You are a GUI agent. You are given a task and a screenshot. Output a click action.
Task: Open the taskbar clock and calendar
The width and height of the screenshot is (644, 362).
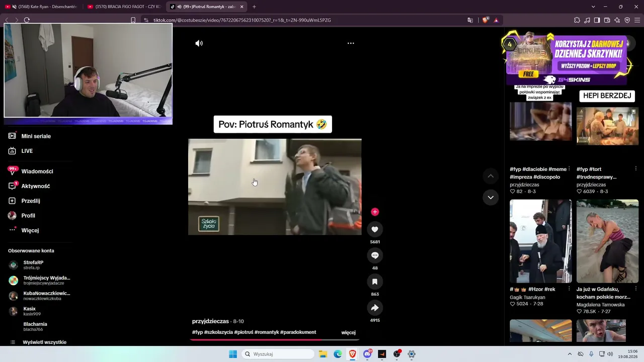pyautogui.click(x=628, y=354)
